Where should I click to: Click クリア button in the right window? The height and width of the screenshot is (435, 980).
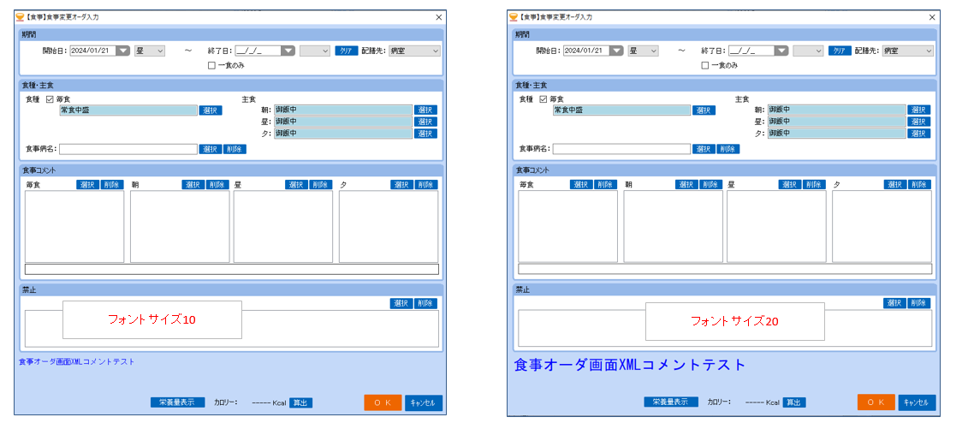tap(840, 51)
